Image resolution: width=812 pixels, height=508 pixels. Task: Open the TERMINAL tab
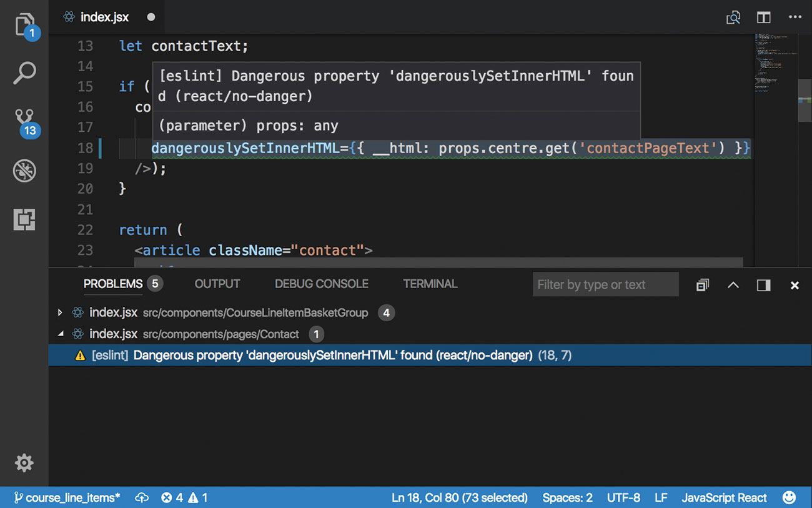pyautogui.click(x=430, y=284)
